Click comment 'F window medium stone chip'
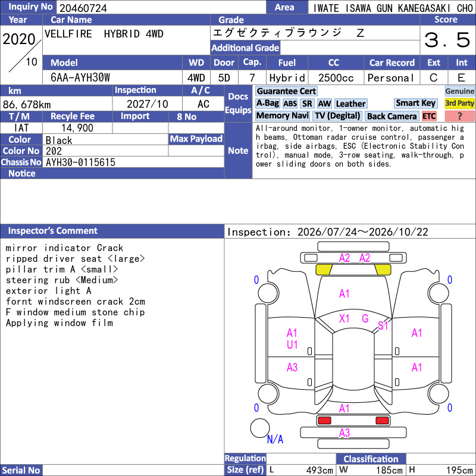This screenshot has width=476, height=476. (75, 312)
